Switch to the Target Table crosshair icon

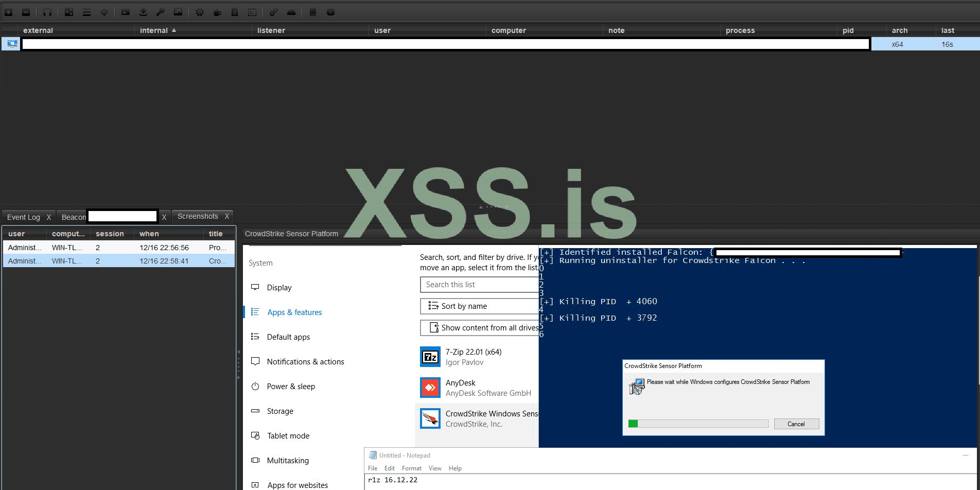(104, 12)
